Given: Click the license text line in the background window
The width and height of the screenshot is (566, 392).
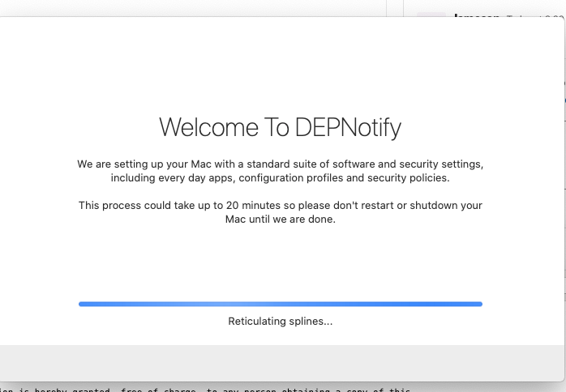Looking at the screenshot, I should [x=205, y=390].
